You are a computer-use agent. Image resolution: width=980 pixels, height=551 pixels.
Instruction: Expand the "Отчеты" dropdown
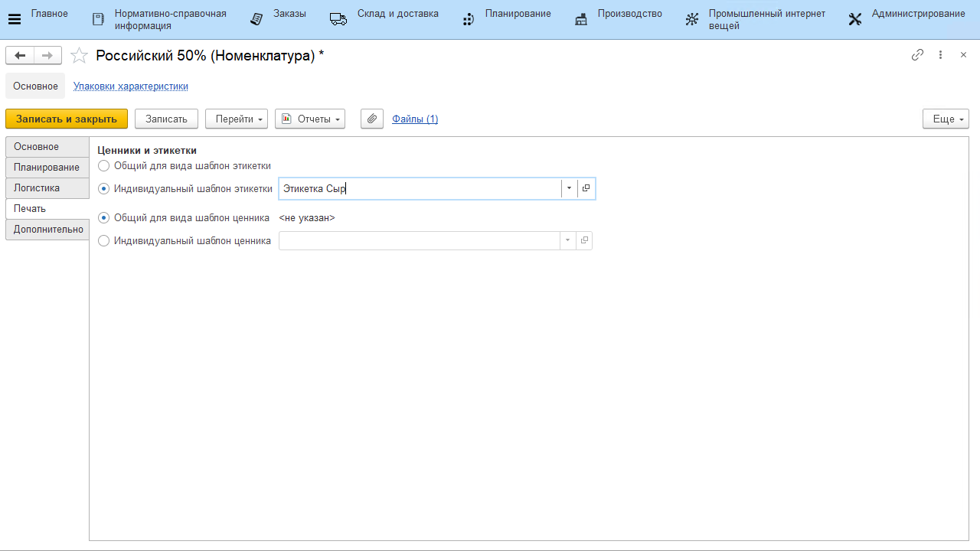click(310, 119)
